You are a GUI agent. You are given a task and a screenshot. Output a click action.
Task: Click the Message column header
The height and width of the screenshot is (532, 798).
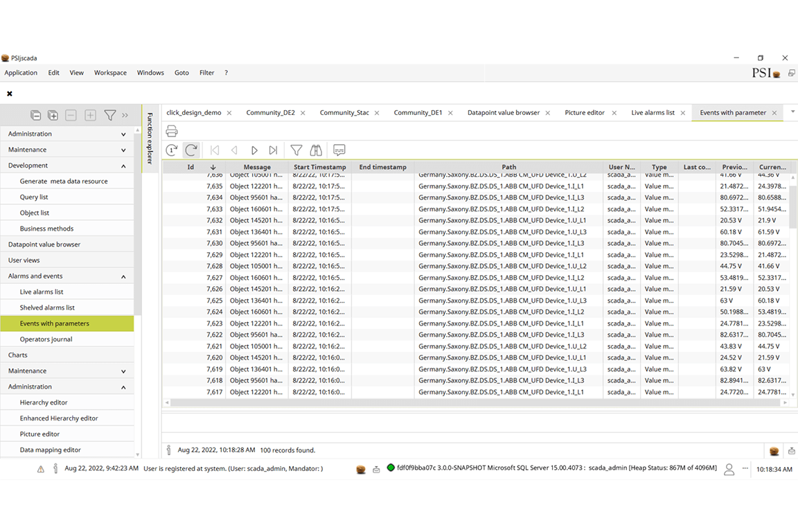pos(257,167)
